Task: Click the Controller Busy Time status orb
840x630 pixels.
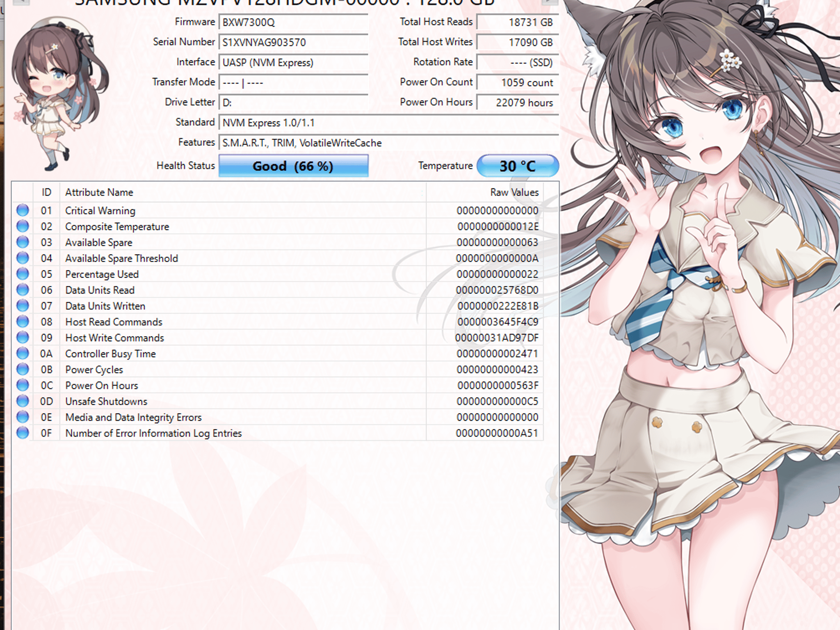Action: 23,354
